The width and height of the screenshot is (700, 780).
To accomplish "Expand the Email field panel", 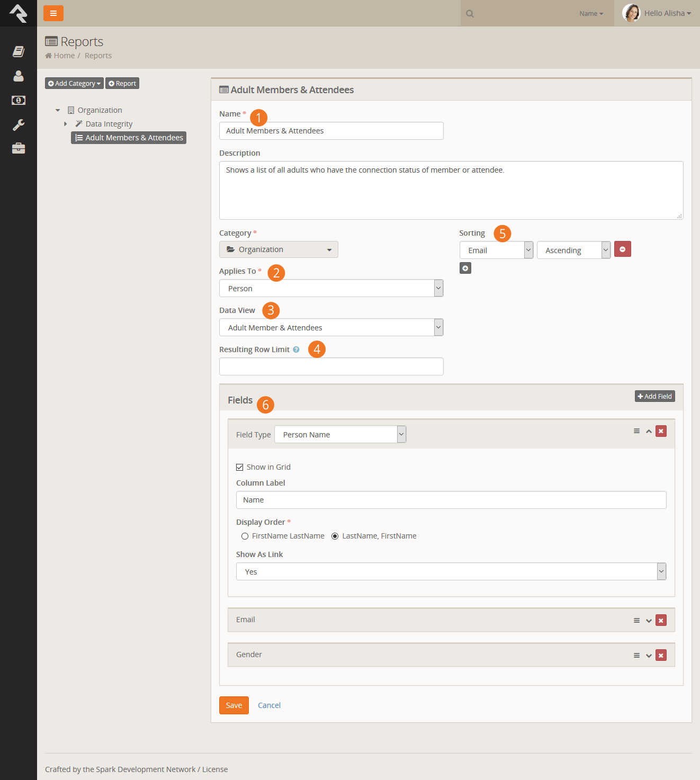I will pyautogui.click(x=649, y=621).
